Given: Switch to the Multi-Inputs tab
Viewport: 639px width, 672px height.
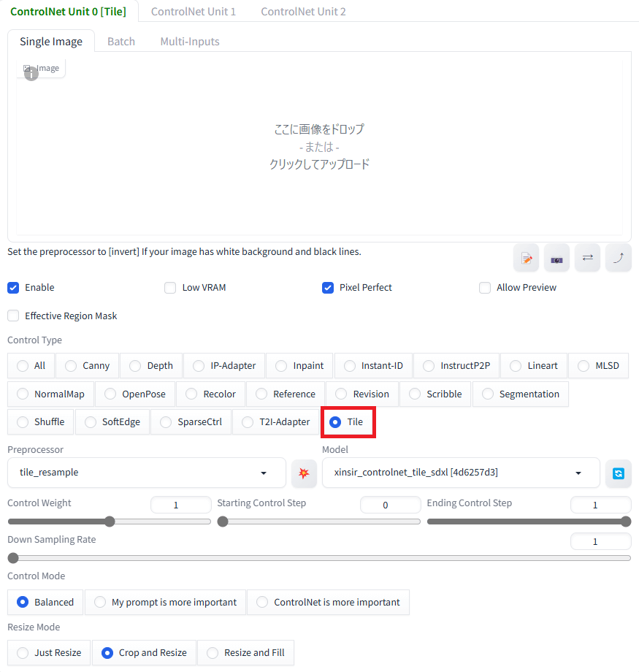Looking at the screenshot, I should coord(190,42).
